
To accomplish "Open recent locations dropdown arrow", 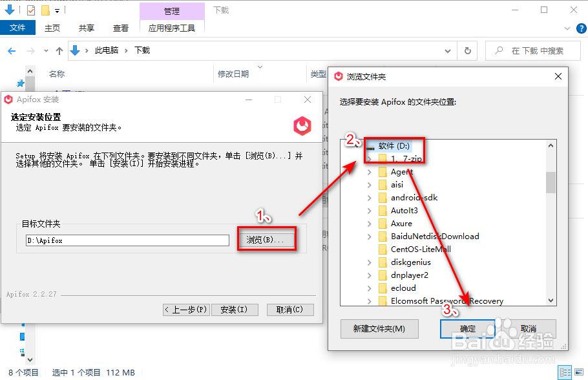I will click(46, 50).
